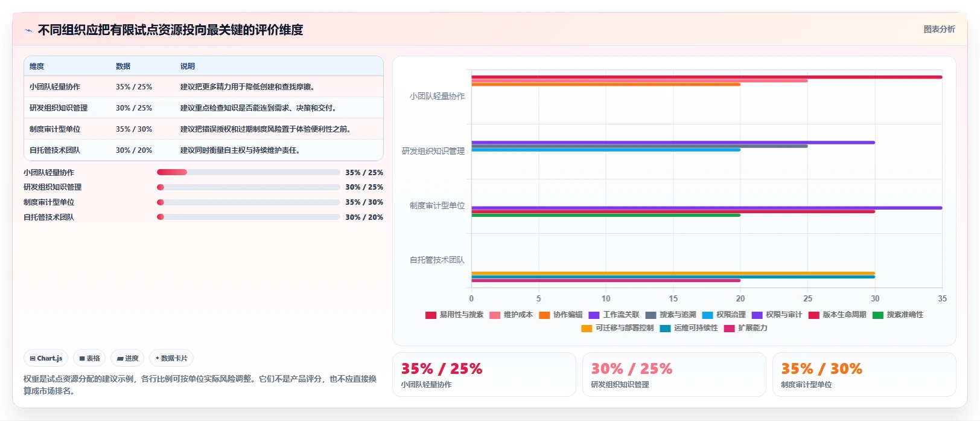Viewport: 980px width, 421px height.
Task: Hide the 搜索与追溯 series in the legend
Action: 670,315
